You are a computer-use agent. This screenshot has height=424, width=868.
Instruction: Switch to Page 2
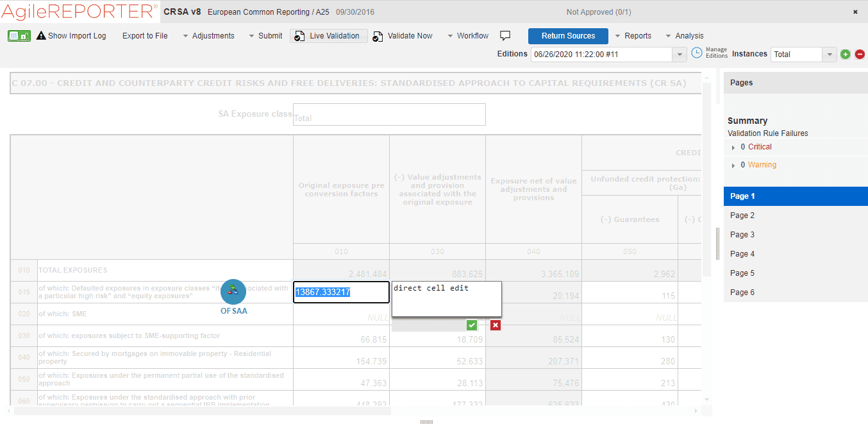point(742,215)
